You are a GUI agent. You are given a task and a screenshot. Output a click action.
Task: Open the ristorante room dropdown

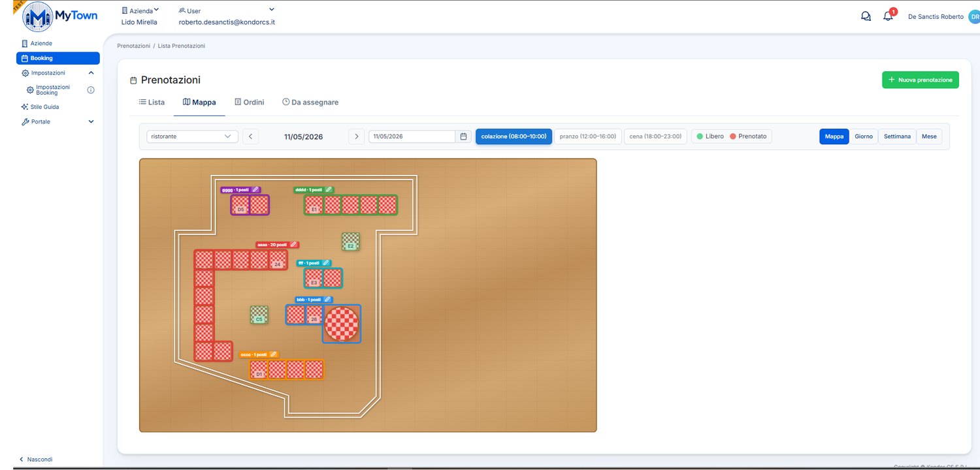coord(192,136)
